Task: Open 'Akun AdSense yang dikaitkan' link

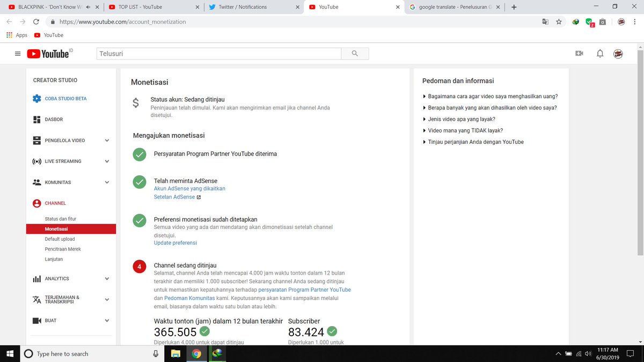Action: click(189, 189)
